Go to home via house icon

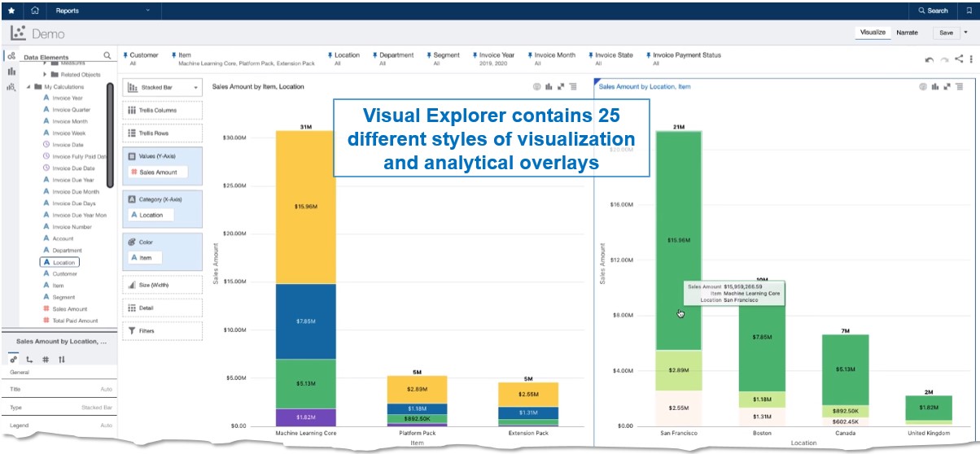[x=35, y=11]
